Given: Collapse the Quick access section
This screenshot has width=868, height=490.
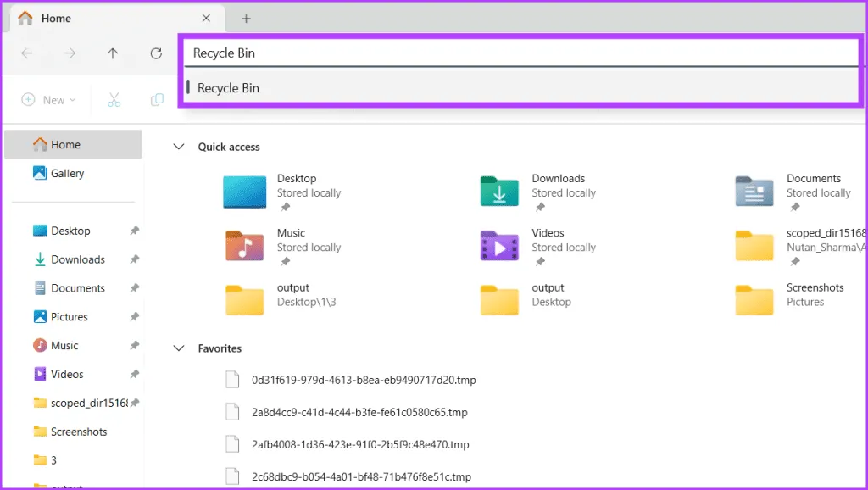Looking at the screenshot, I should click(x=178, y=147).
